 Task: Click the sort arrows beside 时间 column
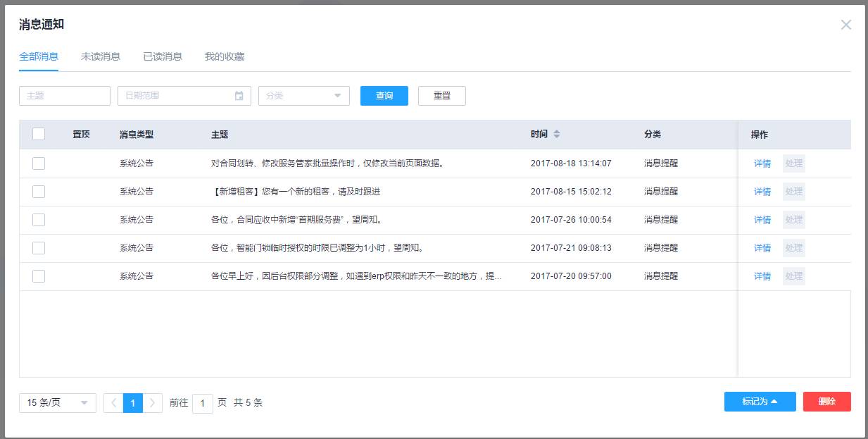556,135
